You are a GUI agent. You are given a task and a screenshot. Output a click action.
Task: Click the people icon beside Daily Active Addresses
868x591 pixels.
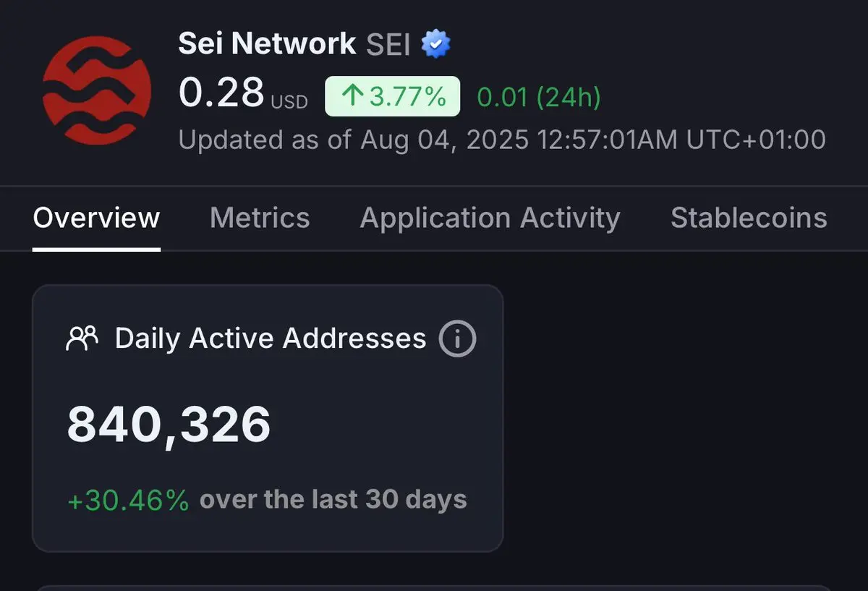[82, 338]
